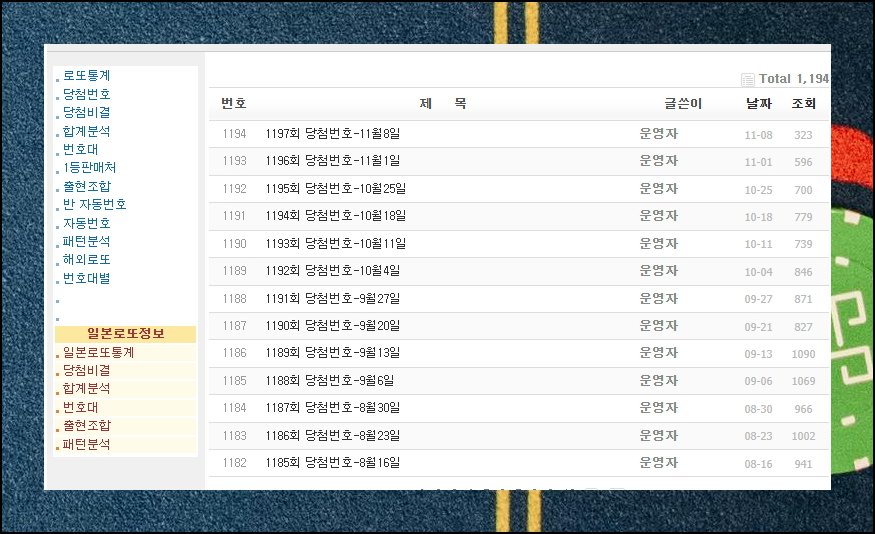Select 패턴분석 in the upper blue menu
This screenshot has width=875, height=534.
click(86, 241)
